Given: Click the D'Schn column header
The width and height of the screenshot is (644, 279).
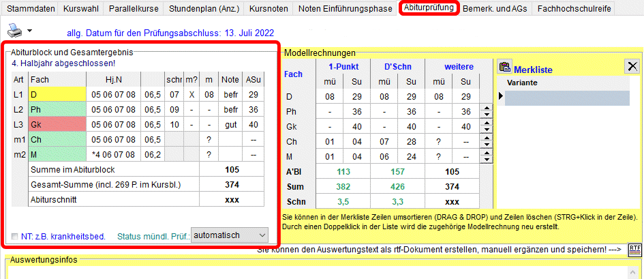Looking at the screenshot, I should coord(396,66).
